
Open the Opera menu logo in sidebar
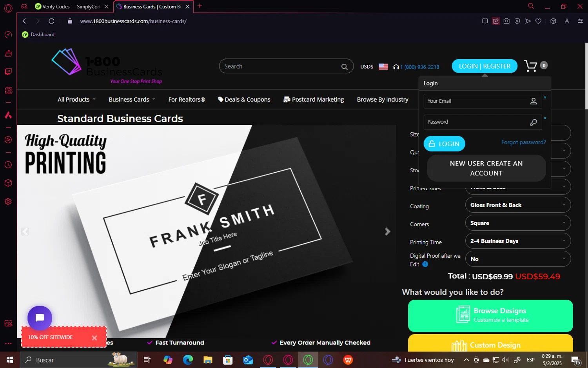[8, 8]
